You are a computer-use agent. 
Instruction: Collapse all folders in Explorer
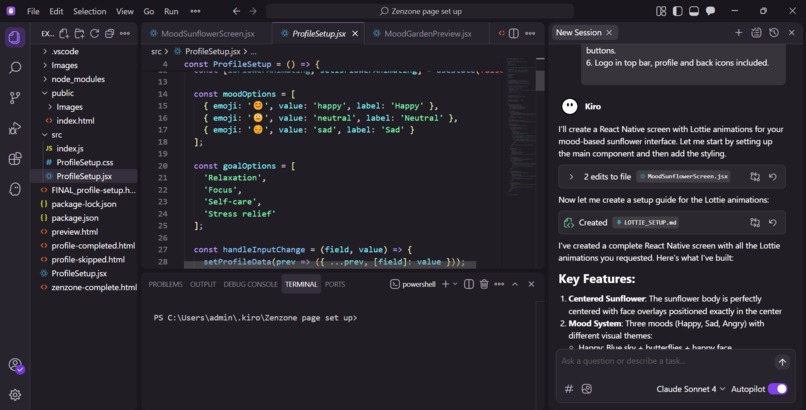coord(109,33)
